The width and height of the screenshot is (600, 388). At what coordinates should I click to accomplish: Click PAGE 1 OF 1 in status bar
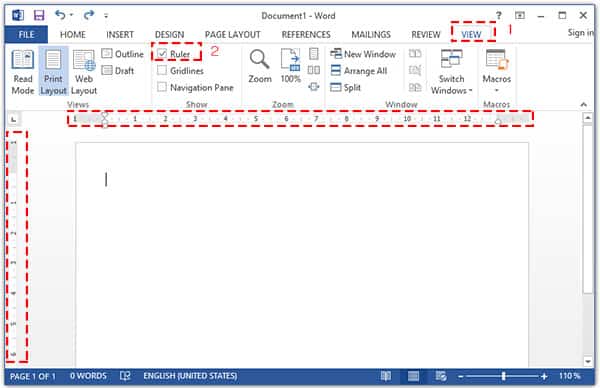click(33, 377)
